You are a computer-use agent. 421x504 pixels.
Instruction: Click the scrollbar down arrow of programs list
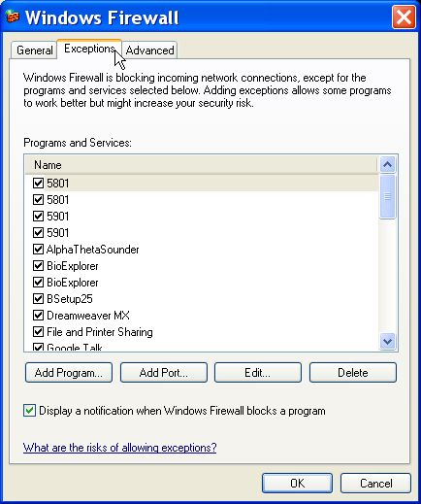[x=387, y=342]
